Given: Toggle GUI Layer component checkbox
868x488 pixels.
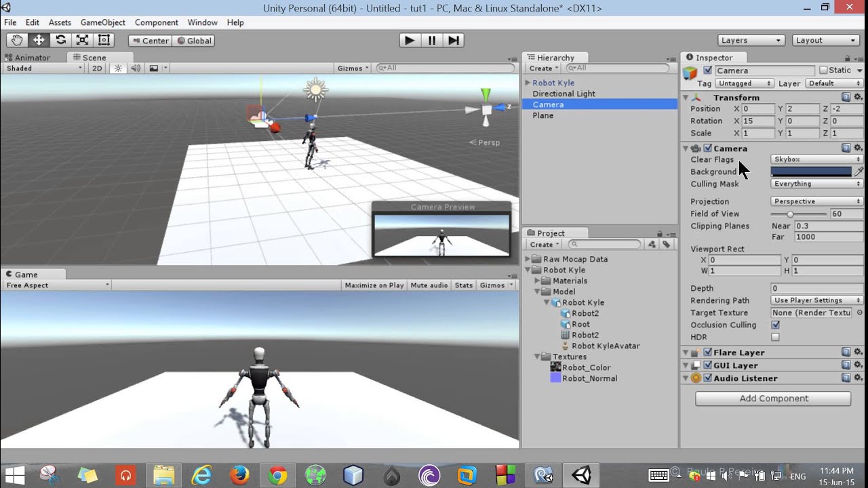Looking at the screenshot, I should pyautogui.click(x=708, y=365).
